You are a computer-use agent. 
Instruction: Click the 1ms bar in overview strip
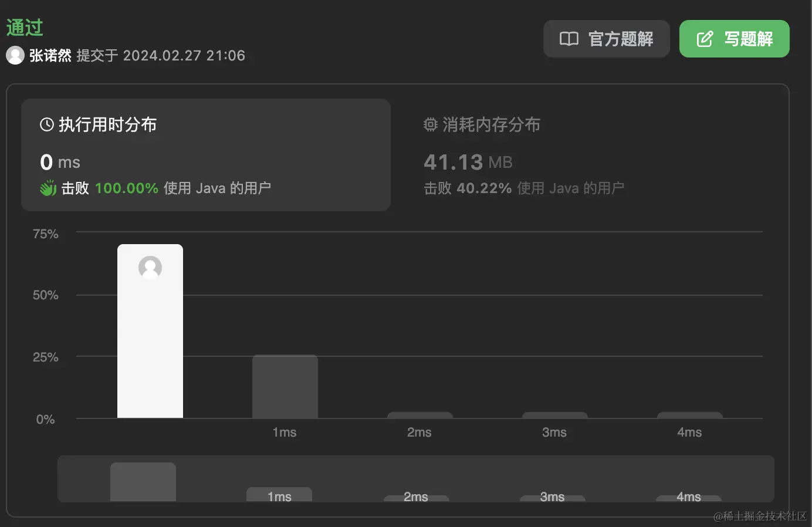click(279, 494)
